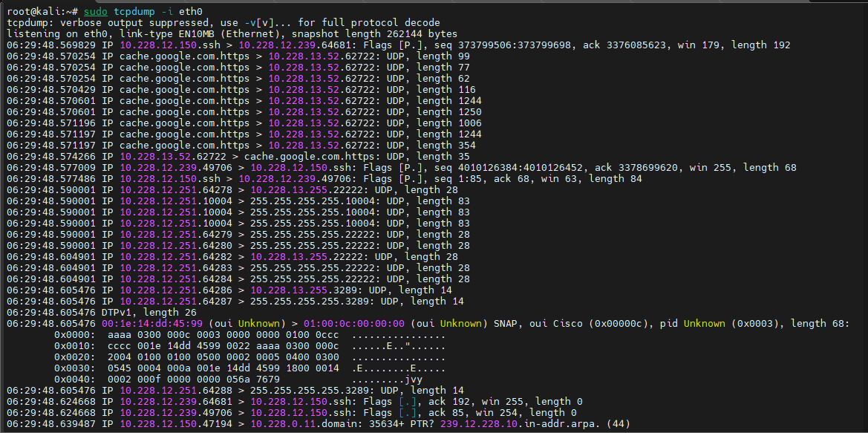Click the root@kali:~# shell prompt

42,12
